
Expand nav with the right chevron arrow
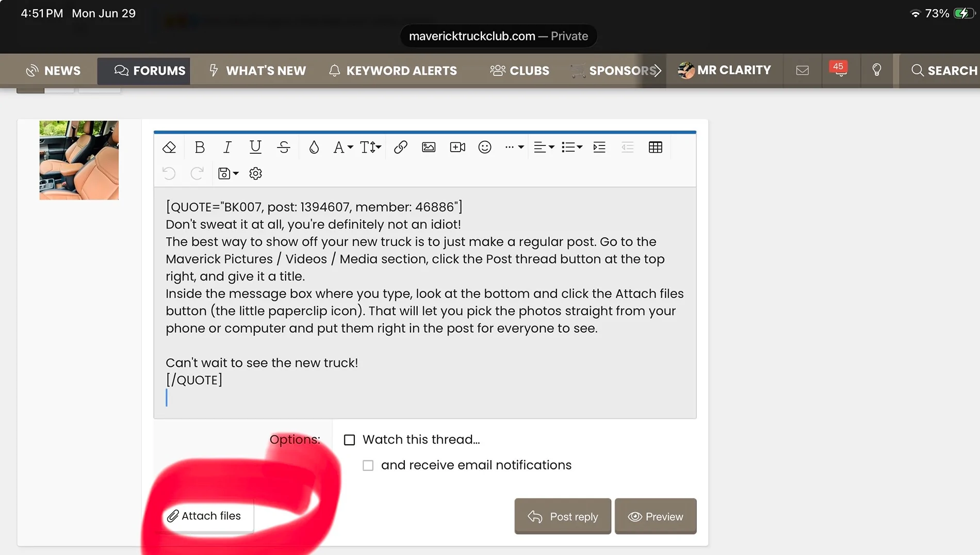(657, 71)
